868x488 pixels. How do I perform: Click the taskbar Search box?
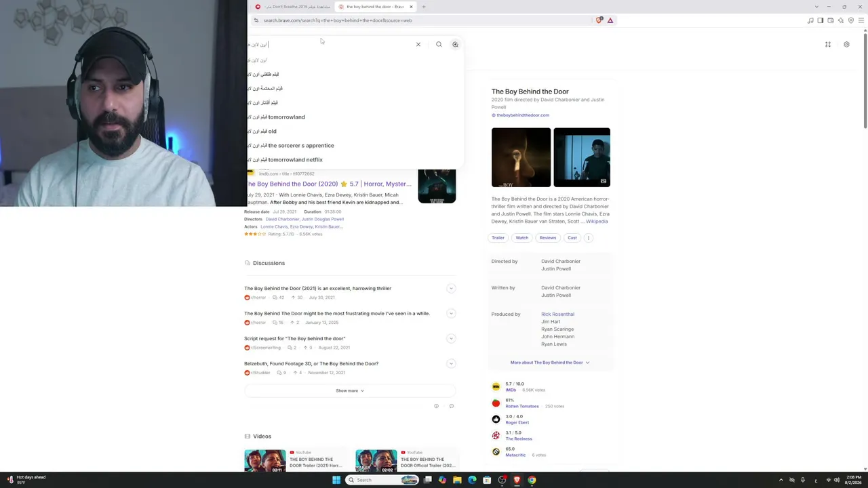[x=382, y=480]
